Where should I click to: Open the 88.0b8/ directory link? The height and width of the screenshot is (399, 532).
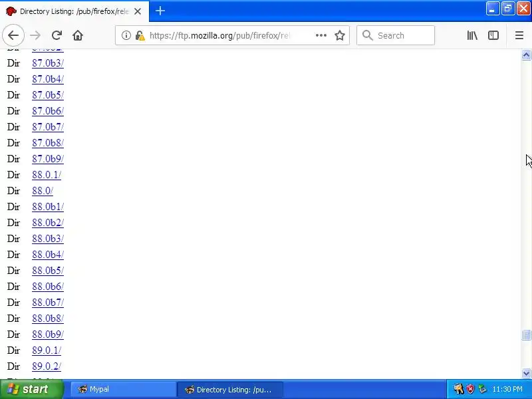[48, 319]
